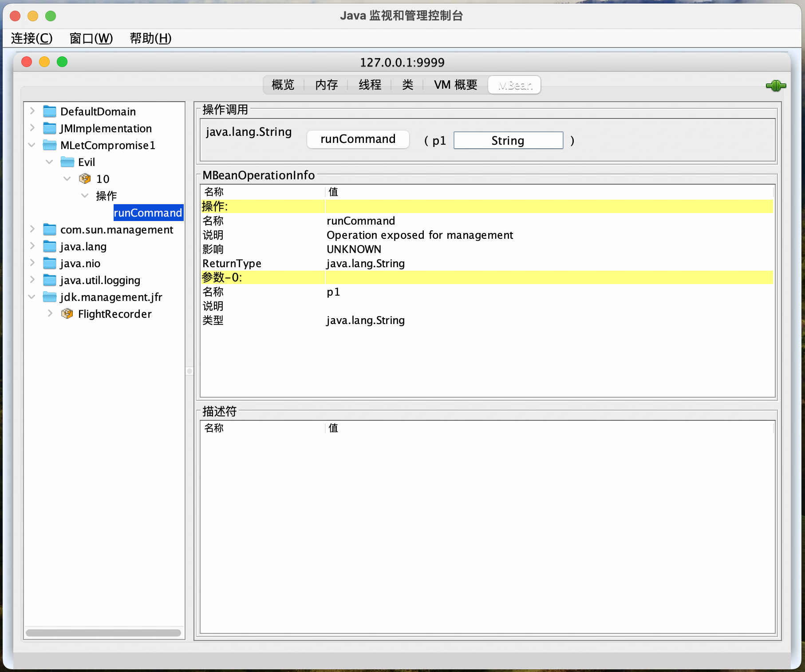Click the MBean icon next to 10
Image resolution: width=805 pixels, height=672 pixels.
(x=85, y=178)
